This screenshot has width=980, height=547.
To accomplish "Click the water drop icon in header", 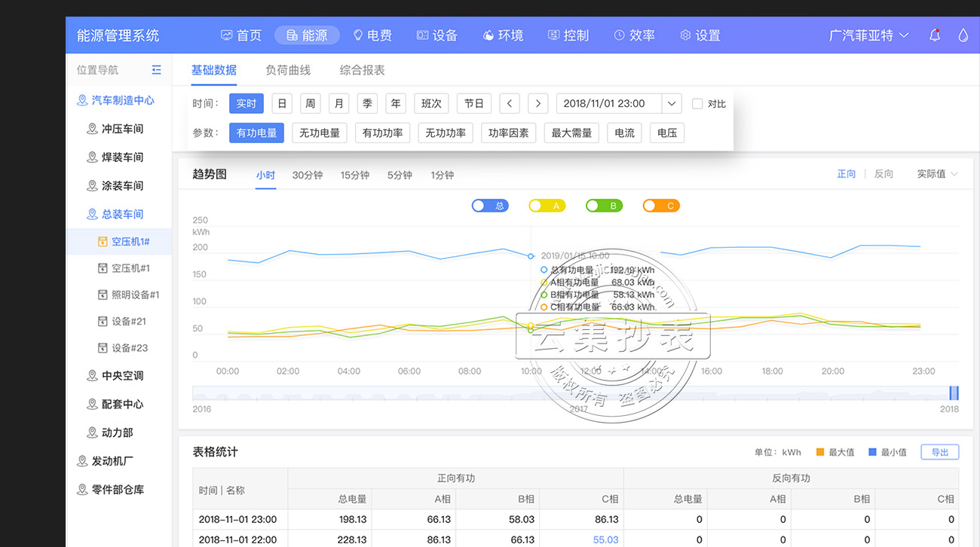I will [963, 35].
